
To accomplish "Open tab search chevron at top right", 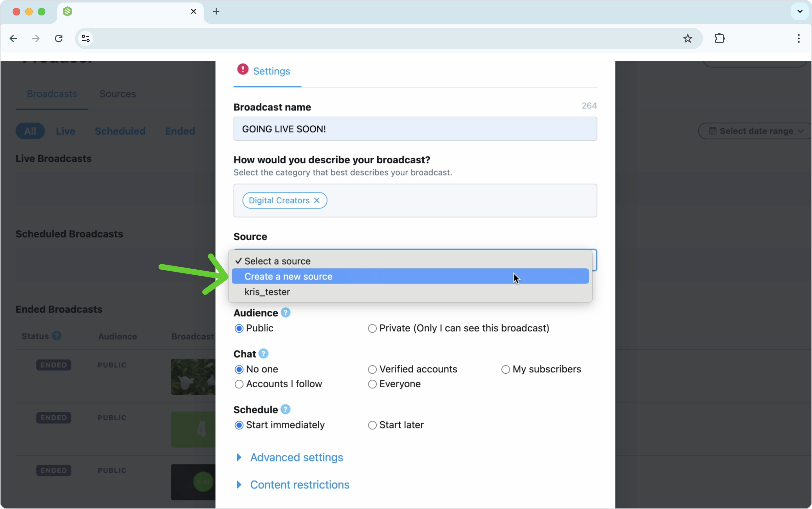I will [800, 11].
